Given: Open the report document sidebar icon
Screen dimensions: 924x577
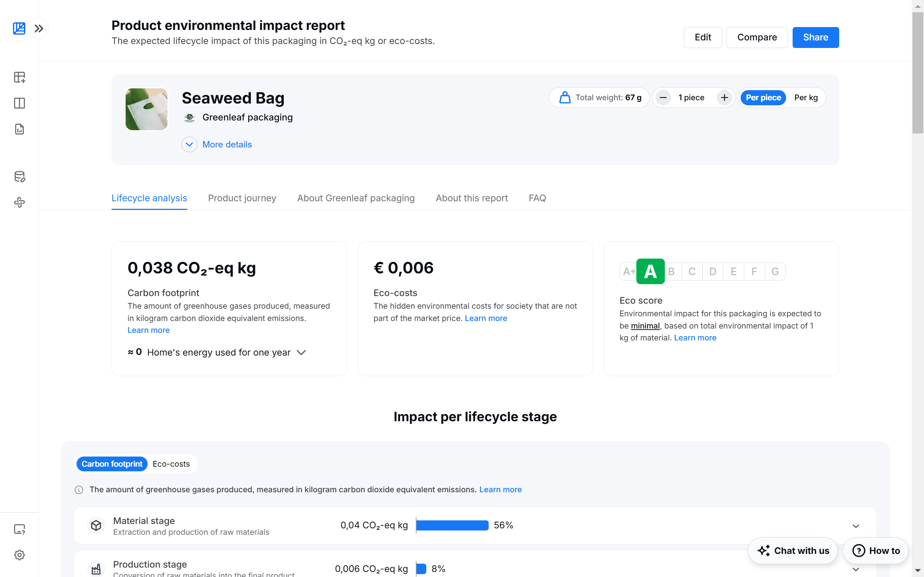Looking at the screenshot, I should (19, 129).
